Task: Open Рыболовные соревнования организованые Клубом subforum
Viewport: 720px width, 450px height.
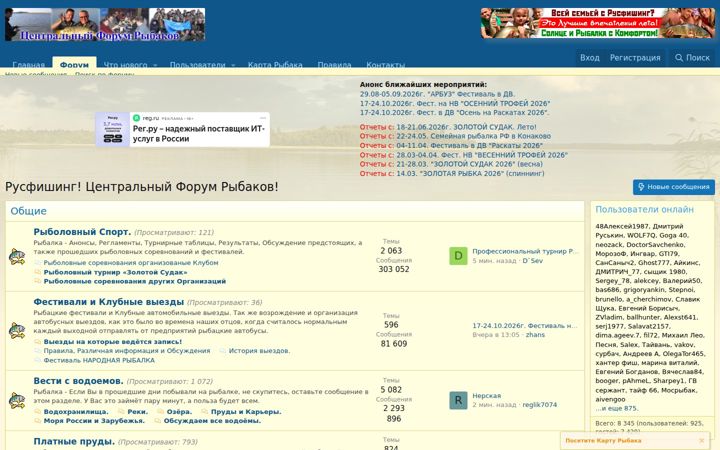Action: (131, 263)
